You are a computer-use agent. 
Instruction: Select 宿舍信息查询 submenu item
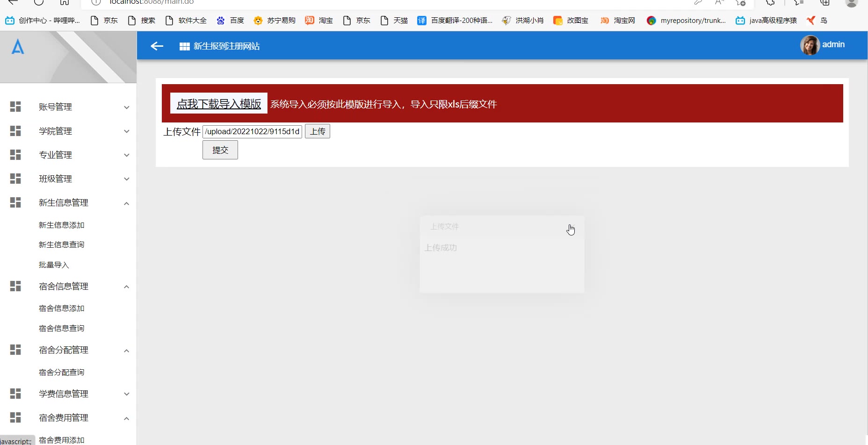point(61,328)
